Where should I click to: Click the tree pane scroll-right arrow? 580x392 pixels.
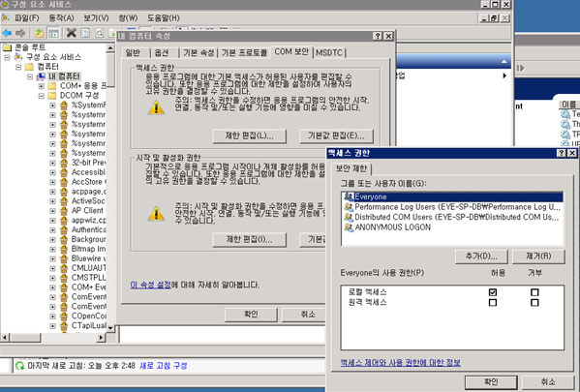(101, 337)
